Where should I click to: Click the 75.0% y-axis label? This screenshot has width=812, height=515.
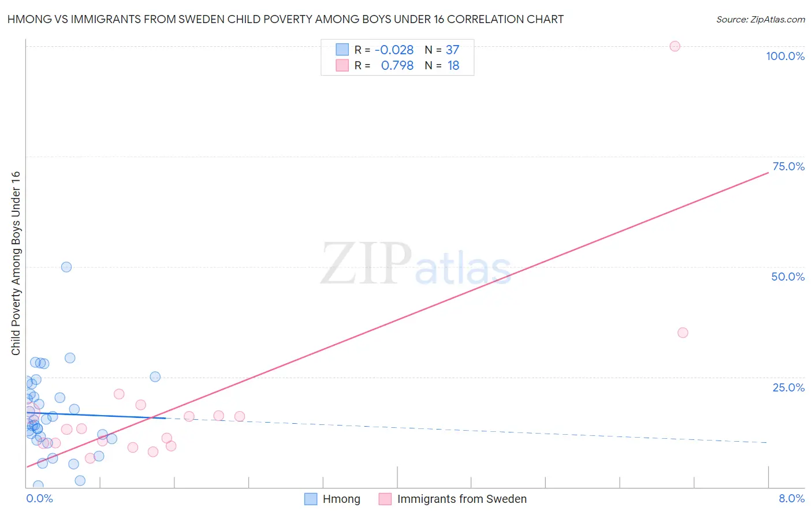pos(788,166)
